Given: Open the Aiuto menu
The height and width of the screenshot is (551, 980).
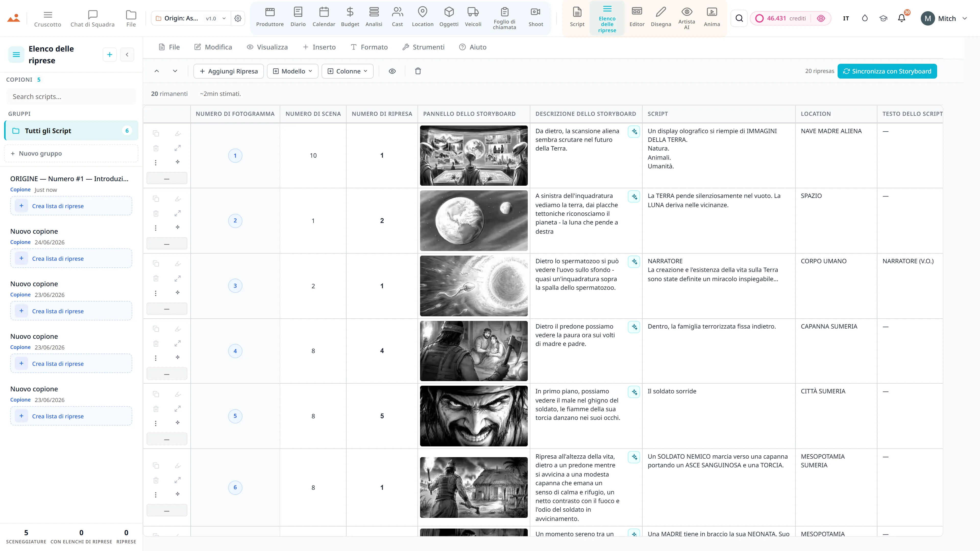Looking at the screenshot, I should pos(473,47).
